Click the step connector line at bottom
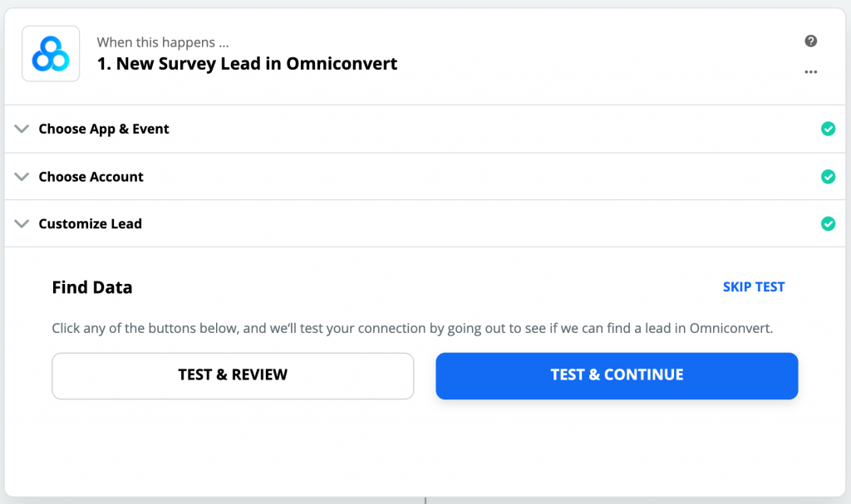 pyautogui.click(x=425, y=500)
